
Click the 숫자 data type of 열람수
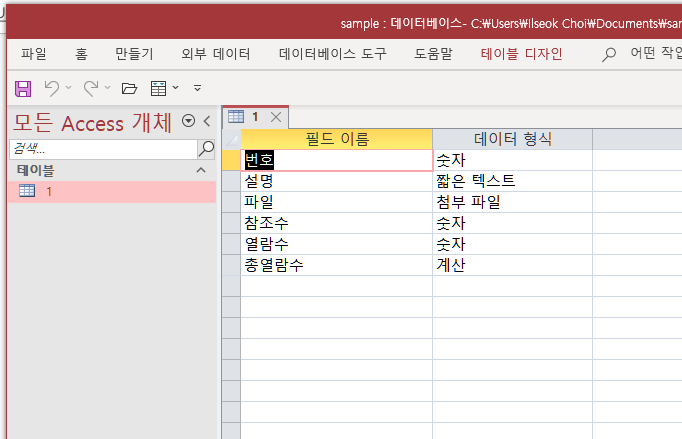512,244
